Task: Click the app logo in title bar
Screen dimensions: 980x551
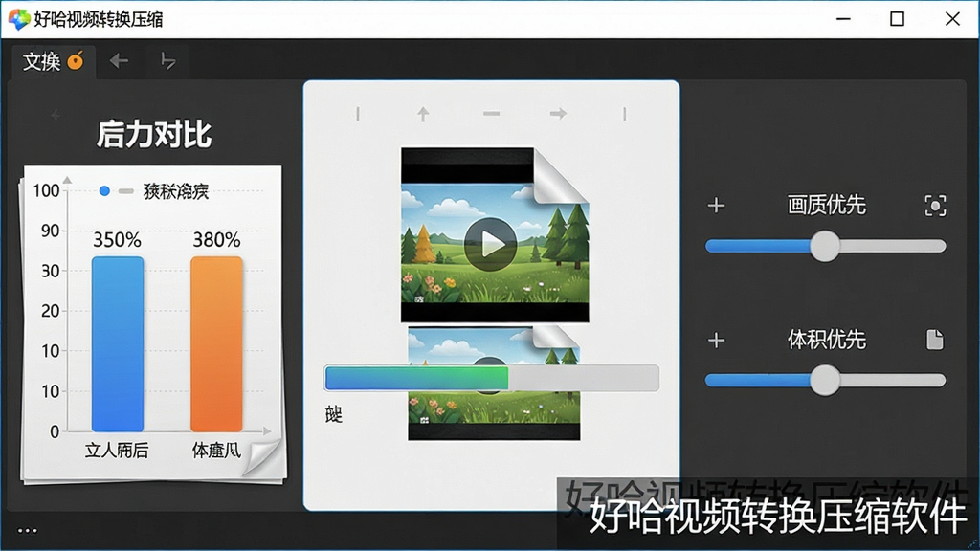Action: click(19, 19)
